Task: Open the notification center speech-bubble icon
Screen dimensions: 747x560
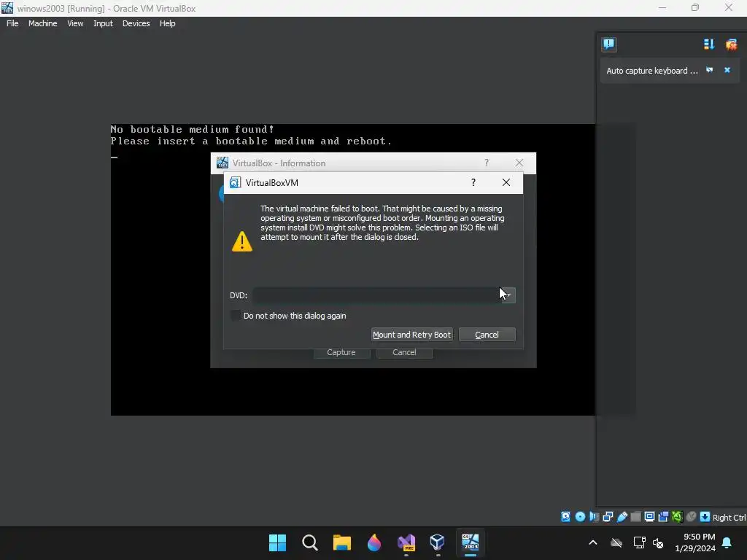Action: [x=609, y=44]
